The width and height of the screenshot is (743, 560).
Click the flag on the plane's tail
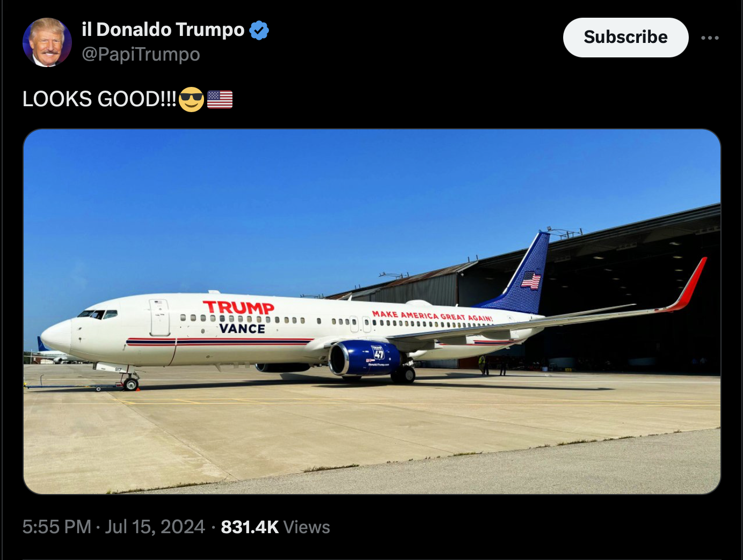tap(531, 280)
